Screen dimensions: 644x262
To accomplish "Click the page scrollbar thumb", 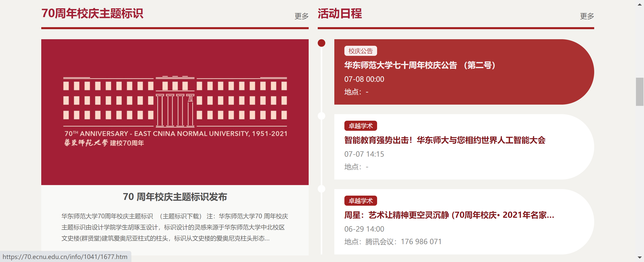I will 639,92.
